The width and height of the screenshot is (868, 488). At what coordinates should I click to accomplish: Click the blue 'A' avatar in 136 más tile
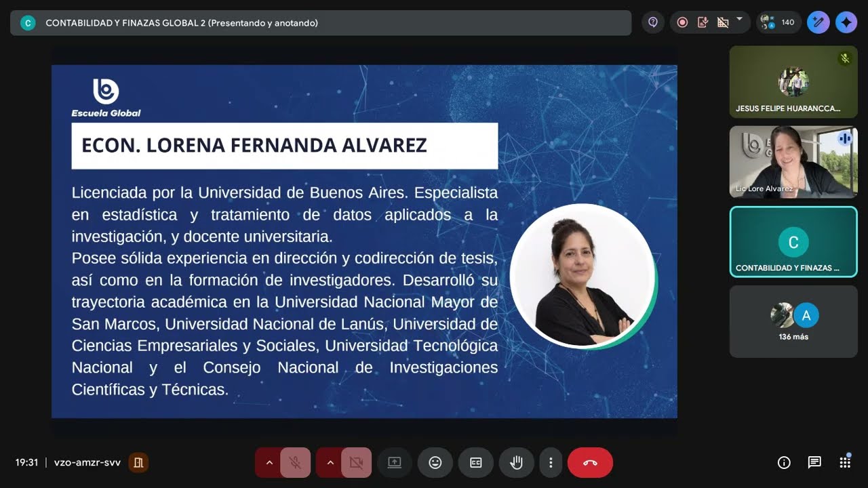pyautogui.click(x=806, y=315)
